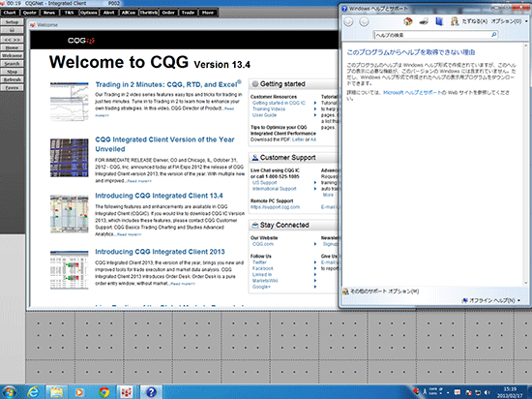The width and height of the screenshot is (532, 399).
Task: Open Google Chrome from the taskbar
Action: [104, 392]
